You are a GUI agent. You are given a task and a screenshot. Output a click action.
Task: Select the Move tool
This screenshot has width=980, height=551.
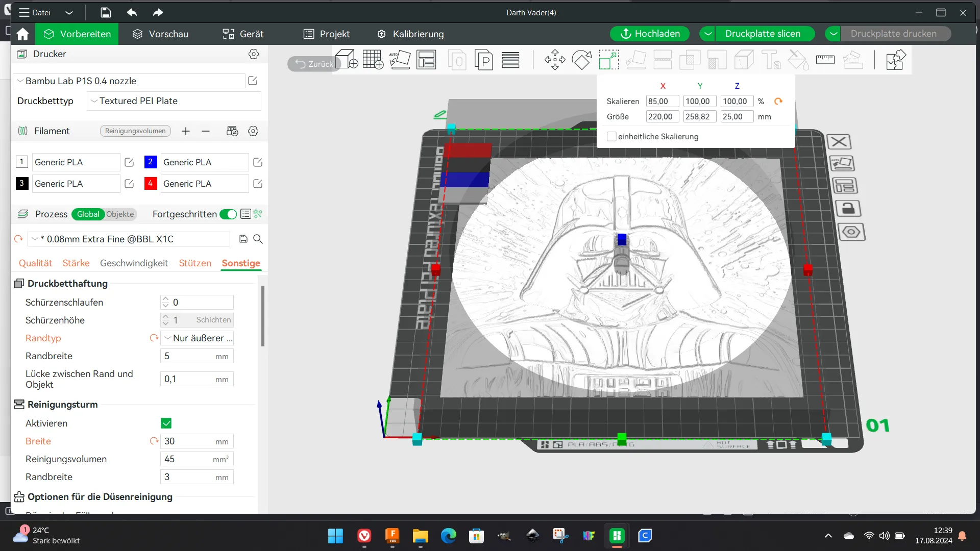click(x=555, y=60)
